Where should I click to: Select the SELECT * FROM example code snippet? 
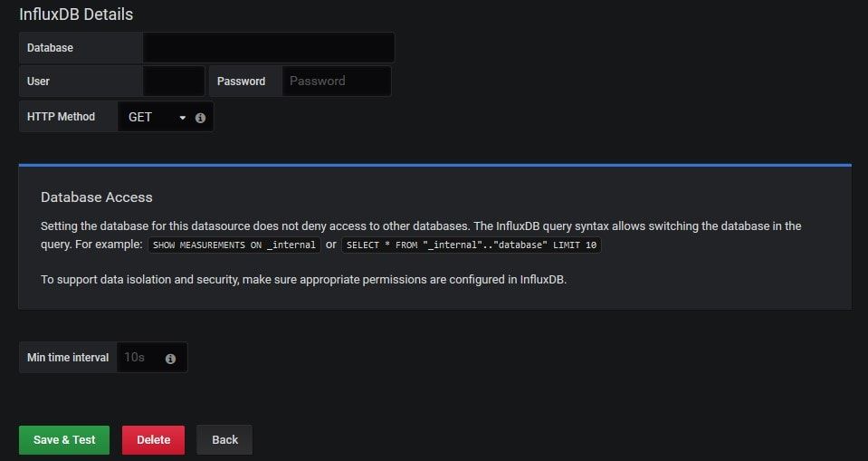click(x=471, y=245)
